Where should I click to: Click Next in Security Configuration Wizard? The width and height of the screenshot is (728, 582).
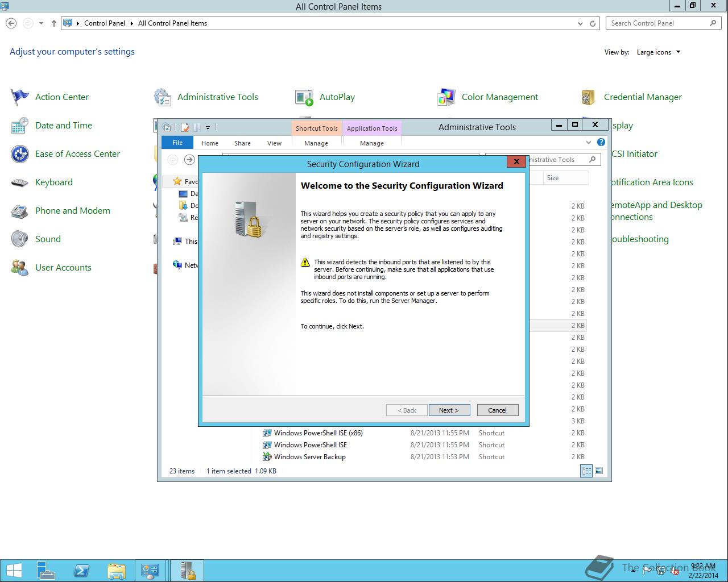click(449, 410)
